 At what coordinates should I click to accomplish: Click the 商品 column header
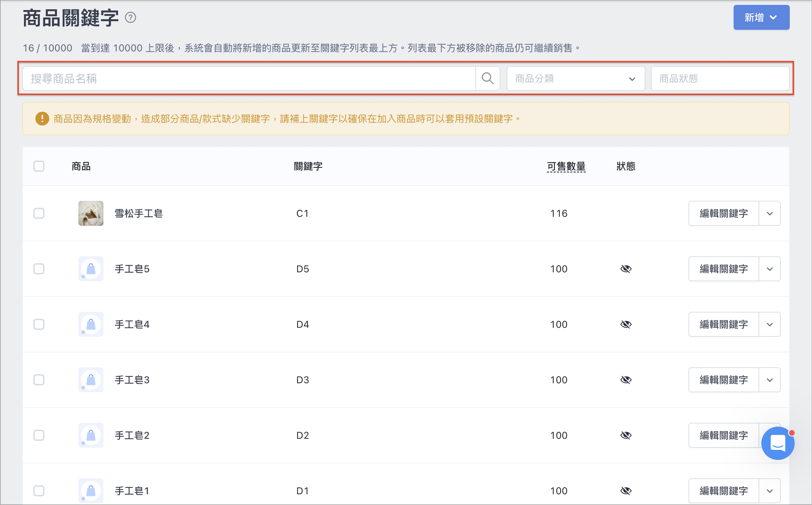(81, 166)
